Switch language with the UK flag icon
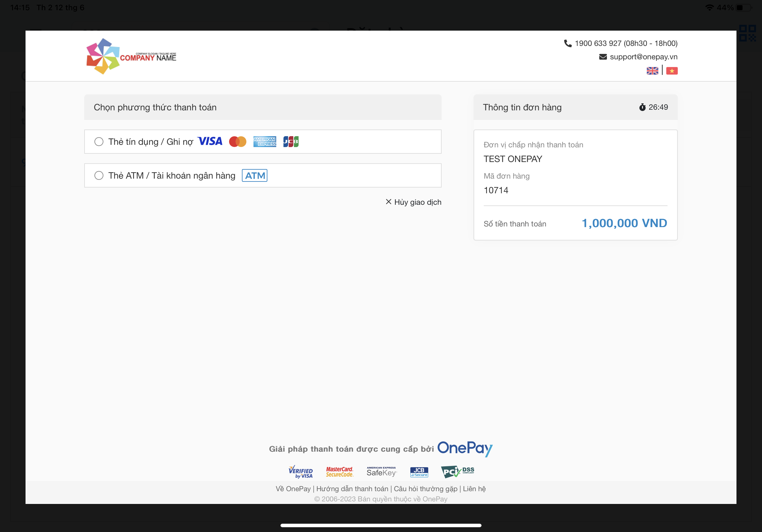Viewport: 762px width, 532px height. (x=652, y=70)
